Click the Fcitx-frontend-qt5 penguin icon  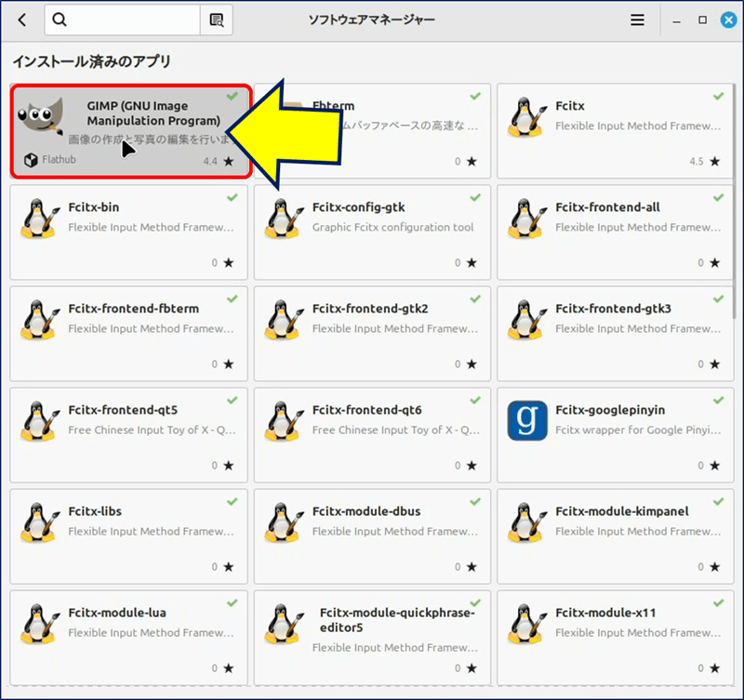(x=40, y=422)
